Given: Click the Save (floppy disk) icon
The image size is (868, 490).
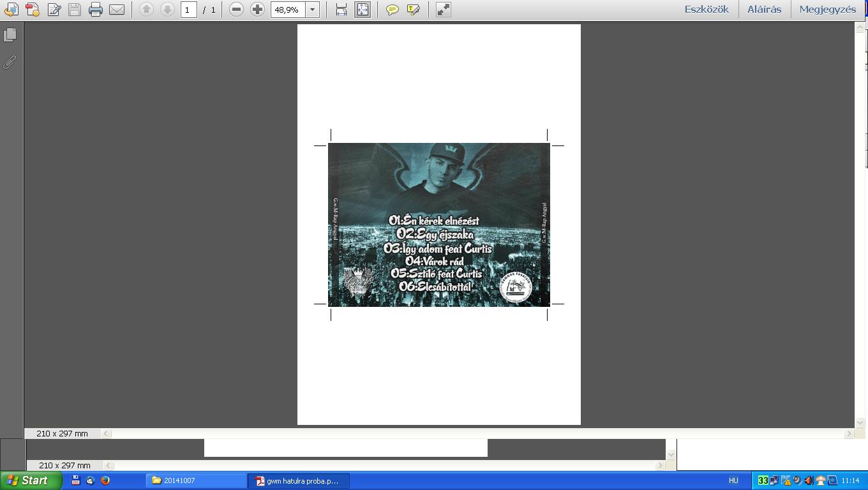Looking at the screenshot, I should click(x=75, y=10).
